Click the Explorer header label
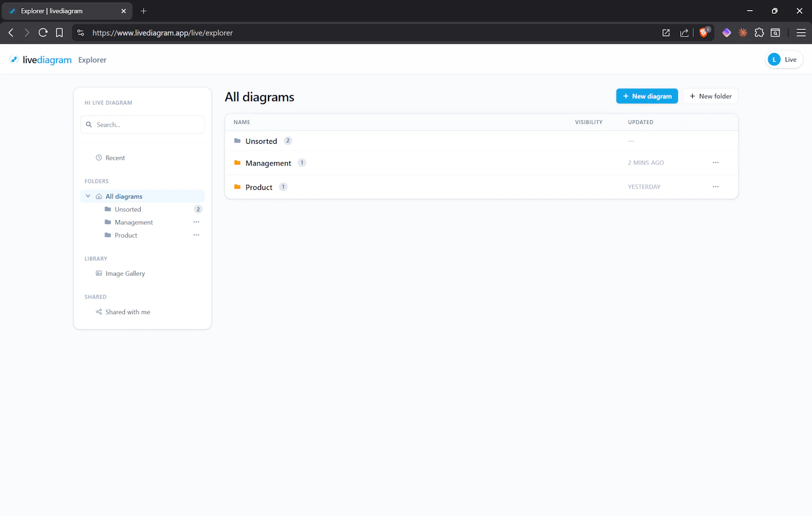The width and height of the screenshot is (812, 516). (92, 60)
